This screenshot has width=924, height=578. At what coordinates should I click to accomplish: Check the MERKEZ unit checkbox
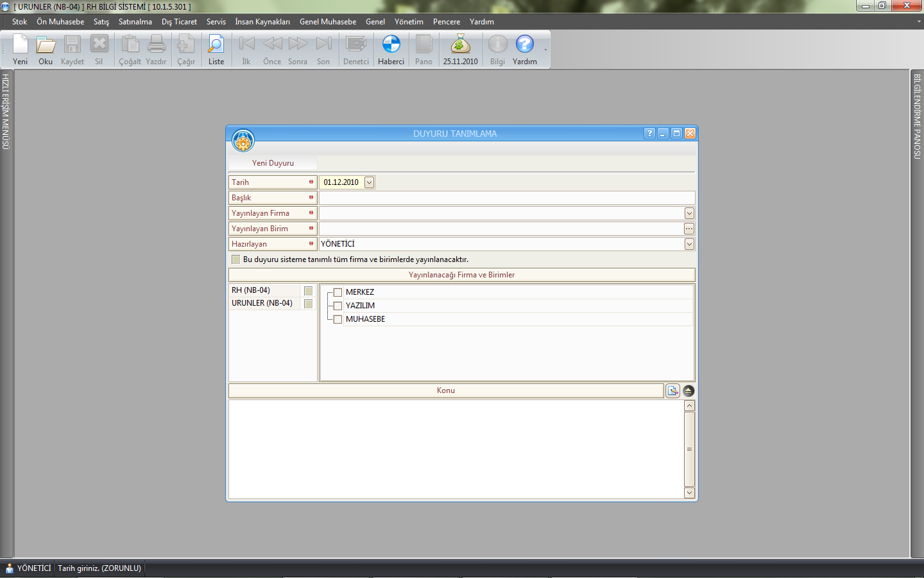[338, 292]
